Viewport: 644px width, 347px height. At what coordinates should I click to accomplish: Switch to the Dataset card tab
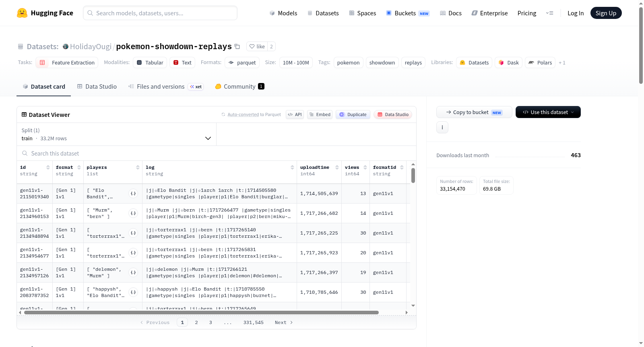tap(43, 86)
